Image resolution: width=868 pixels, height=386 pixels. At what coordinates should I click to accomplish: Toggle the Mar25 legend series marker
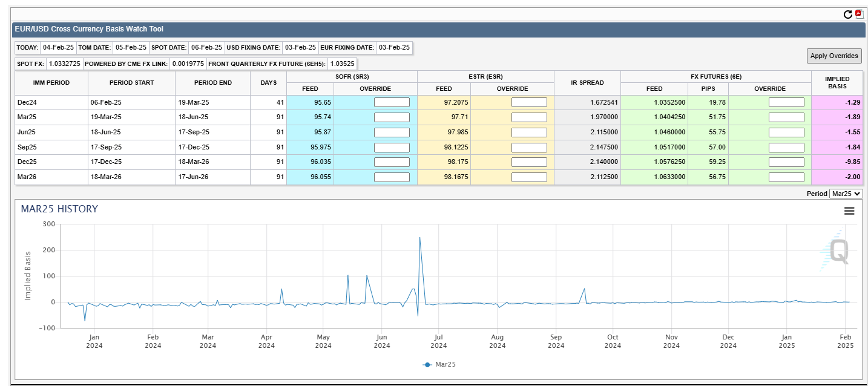[x=427, y=365]
